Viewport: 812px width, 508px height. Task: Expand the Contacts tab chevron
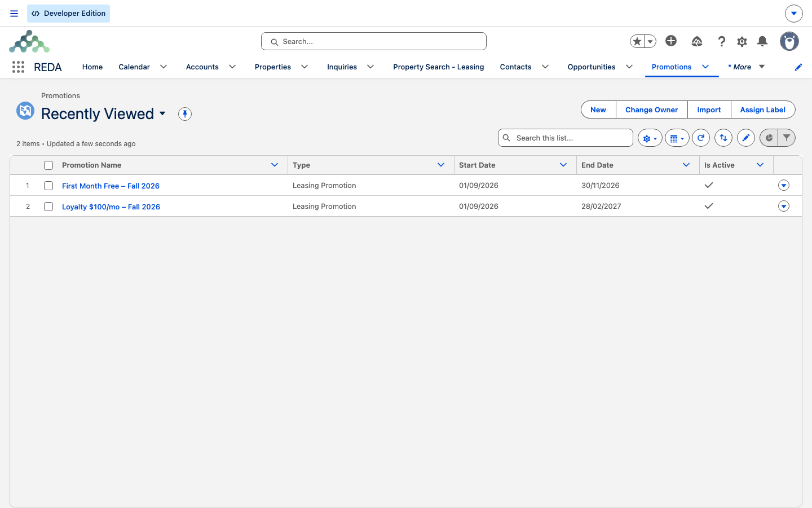(545, 67)
